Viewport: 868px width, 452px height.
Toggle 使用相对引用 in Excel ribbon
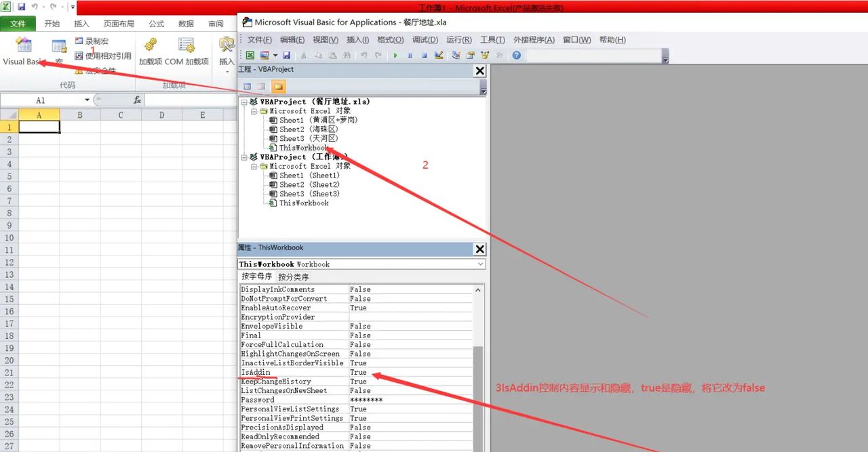pos(102,56)
